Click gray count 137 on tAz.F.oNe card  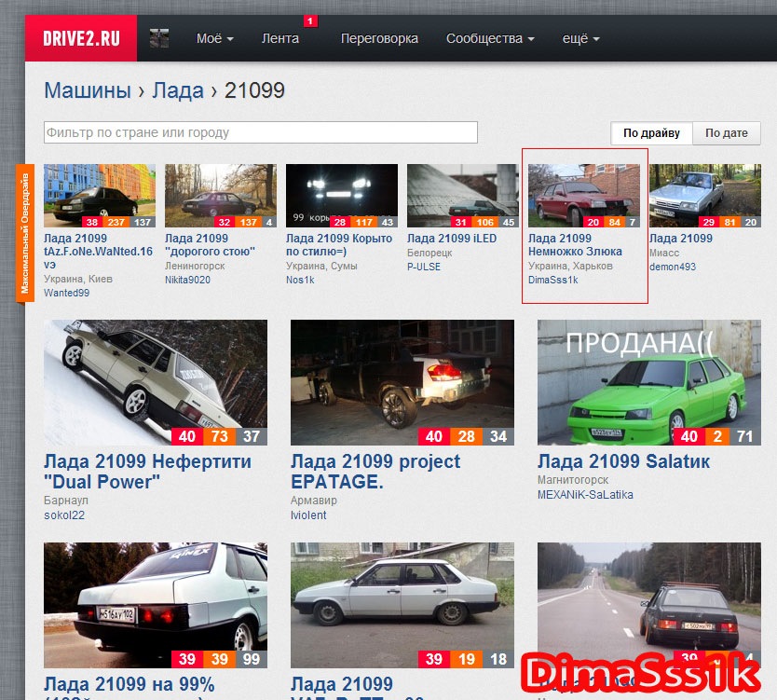tap(143, 222)
